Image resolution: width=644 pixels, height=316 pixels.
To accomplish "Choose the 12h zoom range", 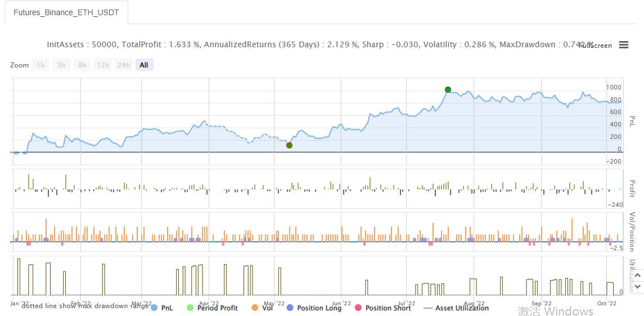I will pyautogui.click(x=103, y=65).
